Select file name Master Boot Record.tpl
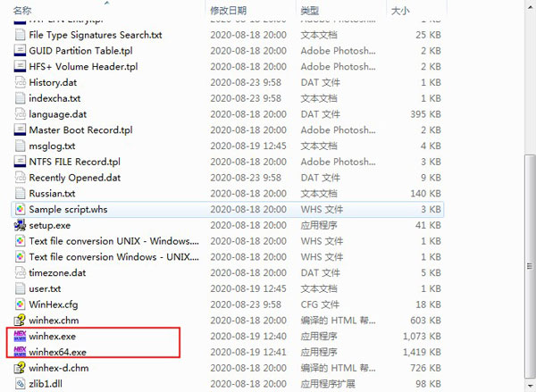The width and height of the screenshot is (536, 392). (80, 129)
